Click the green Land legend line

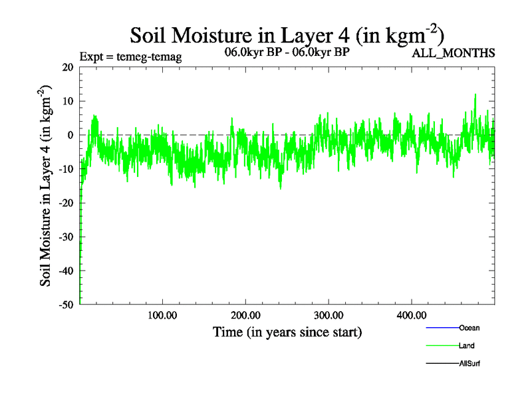click(442, 346)
